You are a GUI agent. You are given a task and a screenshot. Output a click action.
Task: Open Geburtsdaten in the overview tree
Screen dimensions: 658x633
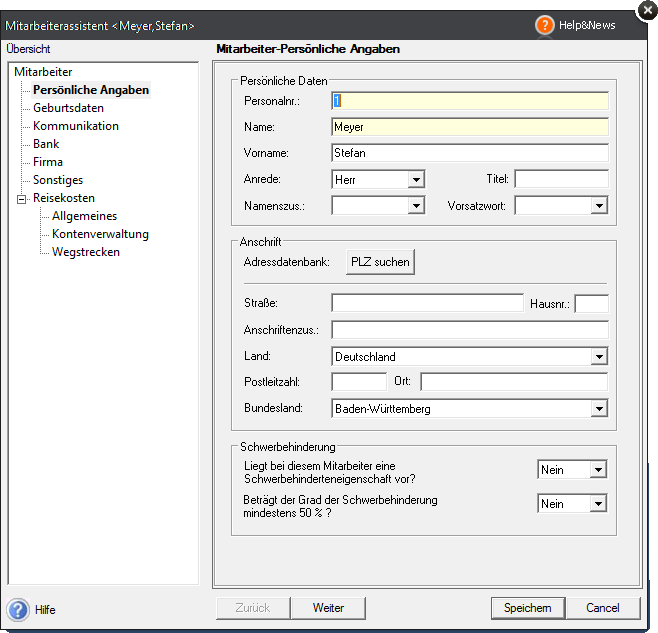click(x=68, y=108)
